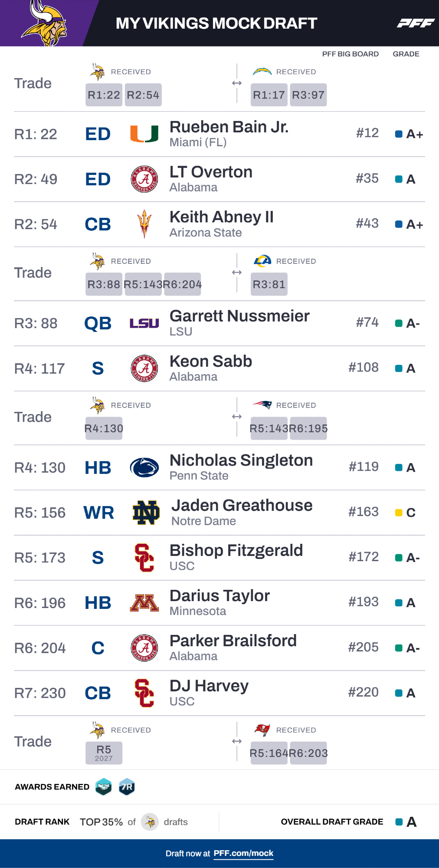Viewport: 439px width, 868px height.
Task: Click the yellow C grade swatch for Greathouse
Action: coord(399,513)
